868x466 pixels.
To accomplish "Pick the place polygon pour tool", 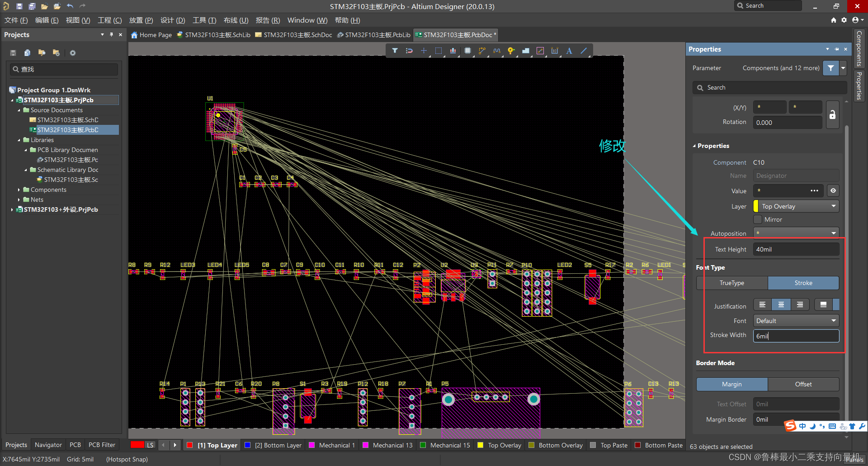I will click(526, 51).
